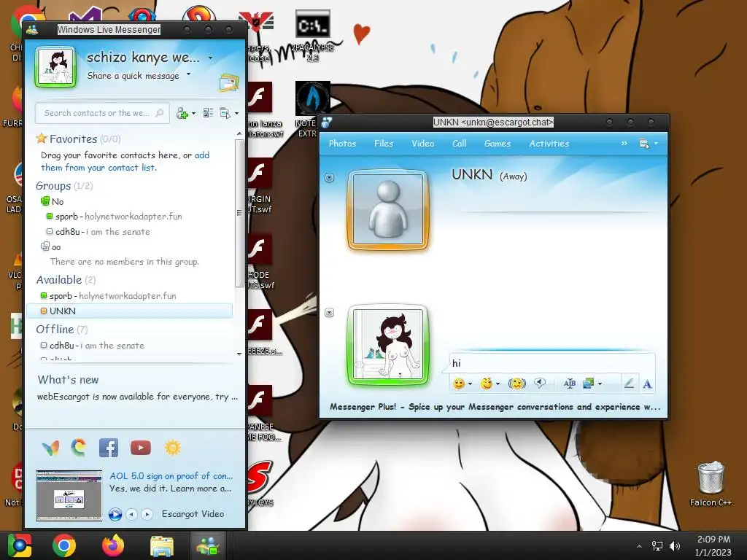Open File Explorer from the taskbar
The height and width of the screenshot is (560, 747).
click(162, 545)
